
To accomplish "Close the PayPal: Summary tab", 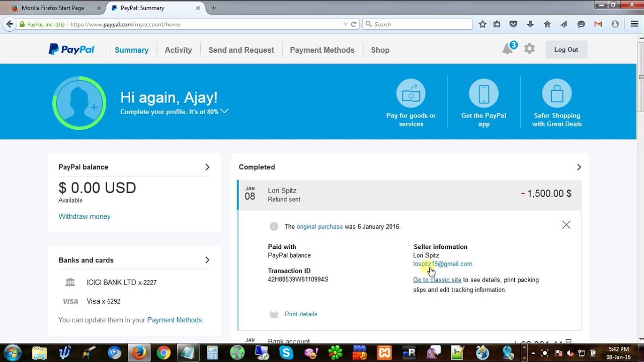I will click(x=198, y=8).
